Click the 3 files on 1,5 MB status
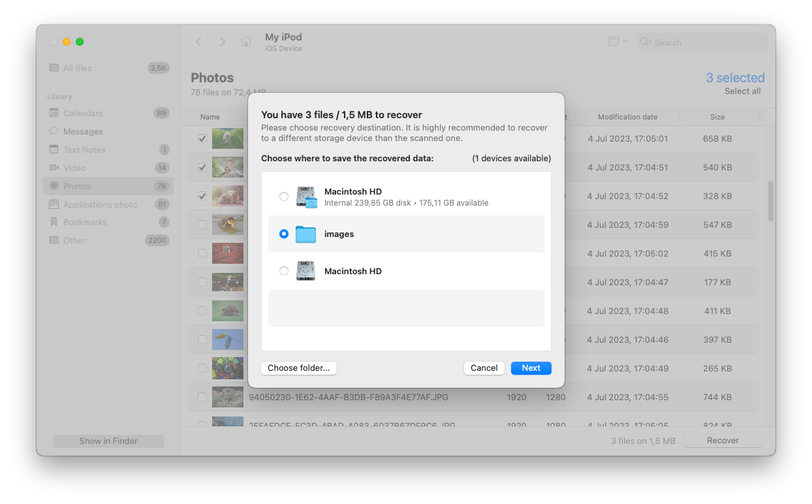This screenshot has width=812, height=504. click(x=643, y=441)
